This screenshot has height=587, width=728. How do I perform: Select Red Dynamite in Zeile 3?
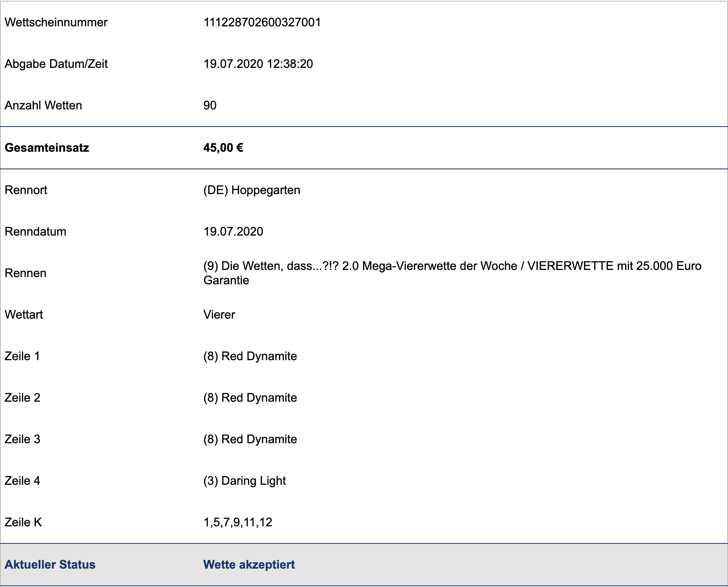pyautogui.click(x=250, y=439)
